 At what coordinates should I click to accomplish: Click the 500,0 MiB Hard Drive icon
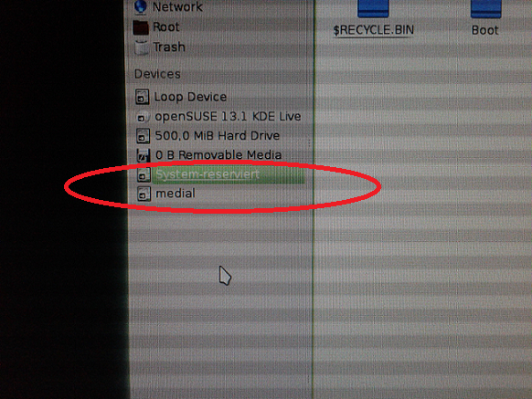click(143, 136)
